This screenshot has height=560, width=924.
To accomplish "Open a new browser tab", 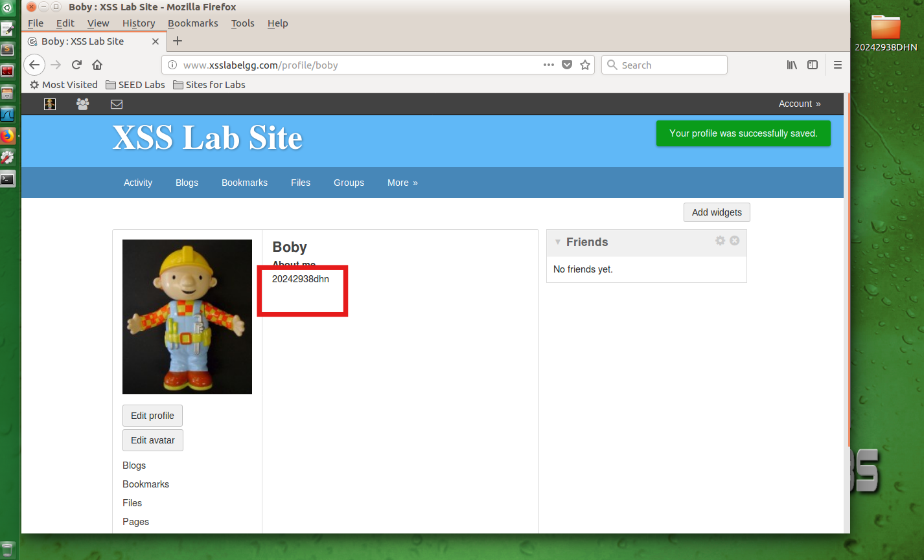I will click(x=178, y=41).
